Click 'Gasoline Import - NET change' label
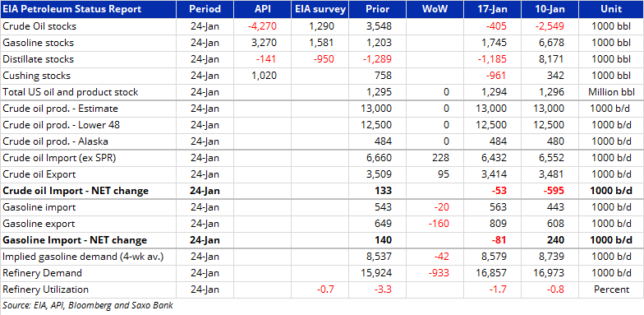 [75, 240]
